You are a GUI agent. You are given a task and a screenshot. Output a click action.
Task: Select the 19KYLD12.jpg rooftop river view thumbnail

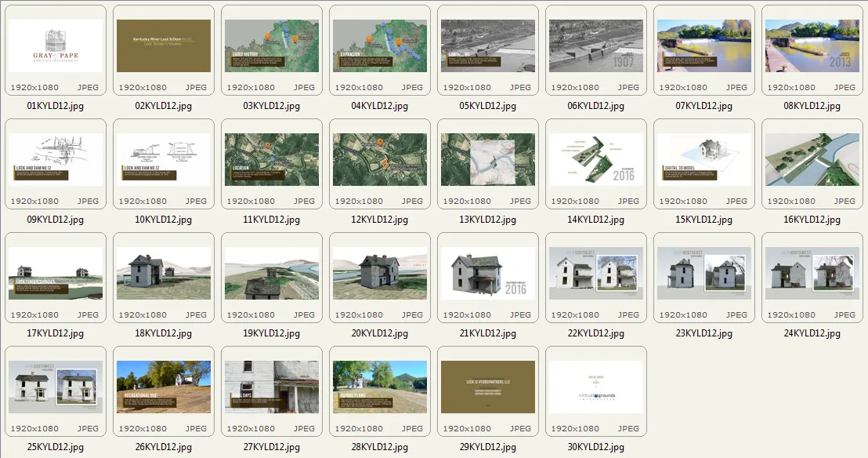[272, 274]
